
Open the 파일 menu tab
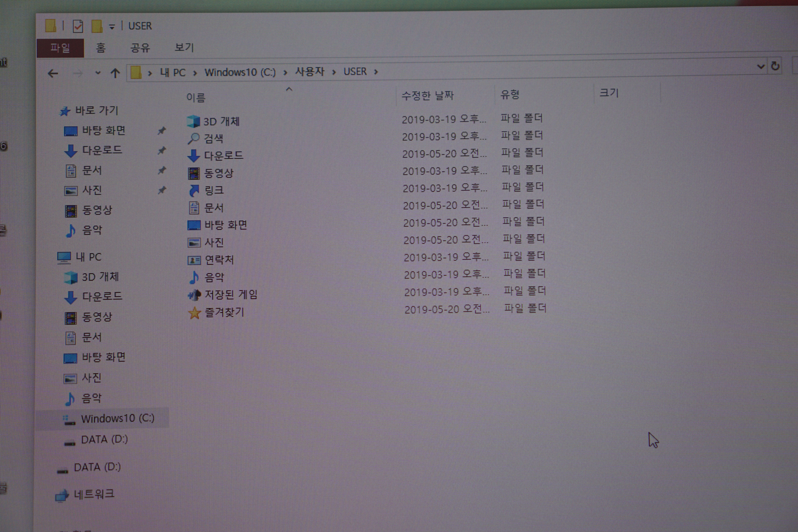click(x=60, y=48)
